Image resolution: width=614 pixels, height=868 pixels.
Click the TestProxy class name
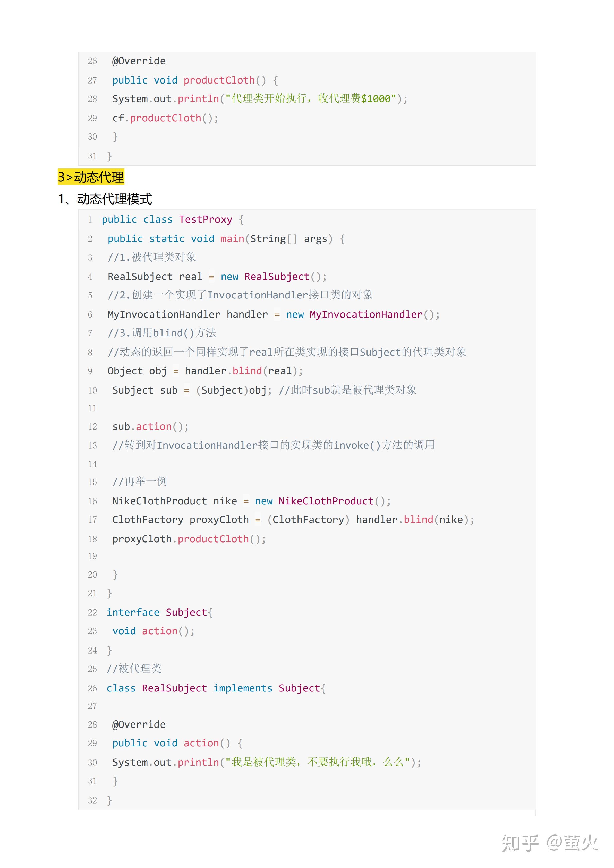pyautogui.click(x=205, y=220)
